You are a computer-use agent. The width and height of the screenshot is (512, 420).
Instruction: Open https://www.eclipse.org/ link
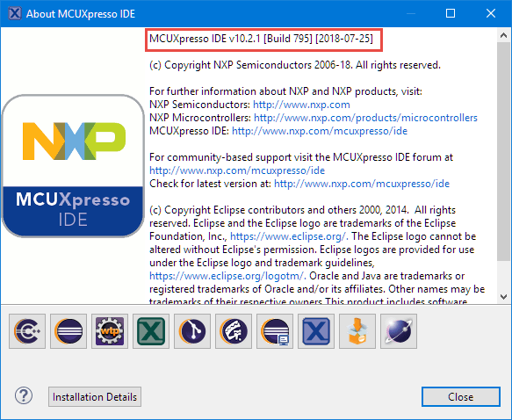click(x=289, y=236)
